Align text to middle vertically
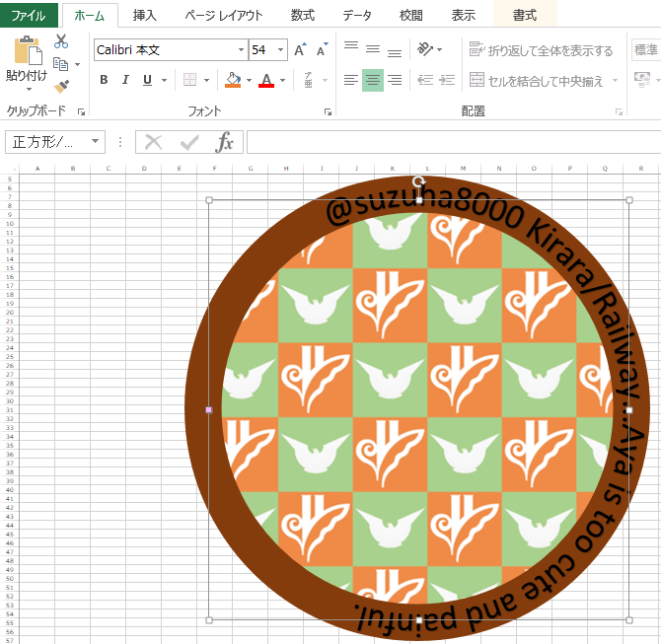Viewport: 661px width, 644px height. [x=373, y=49]
